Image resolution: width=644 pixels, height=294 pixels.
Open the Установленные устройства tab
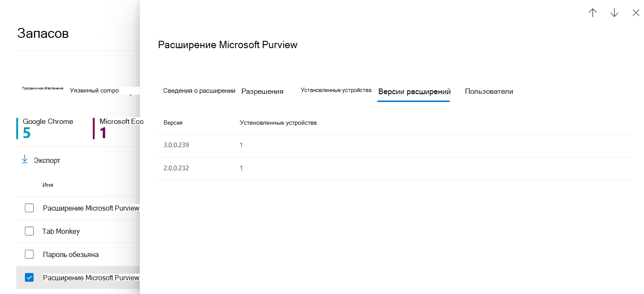[x=336, y=90]
